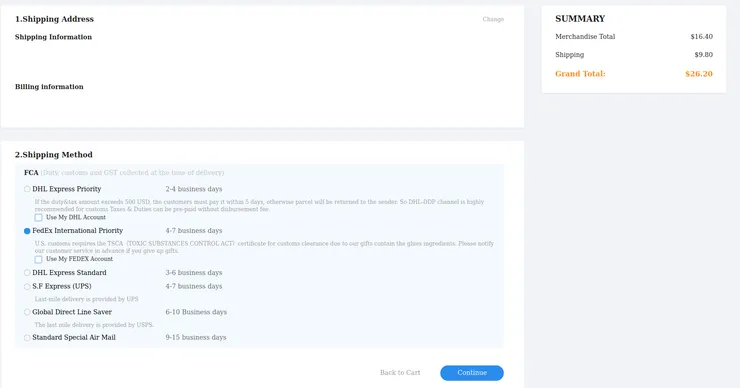Image resolution: width=740 pixels, height=388 pixels.
Task: Click the Billing information heading
Action: pos(49,87)
